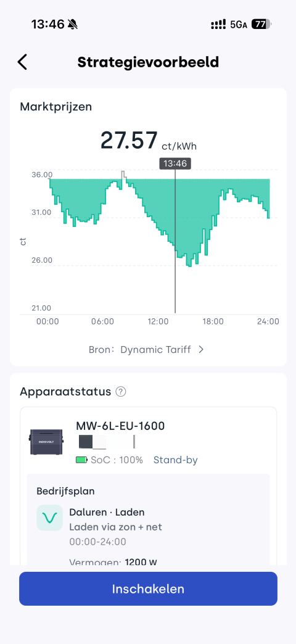Viewport: 296px width, 644px height.
Task: Select the 13:46 time marker on chart
Action: point(175,163)
